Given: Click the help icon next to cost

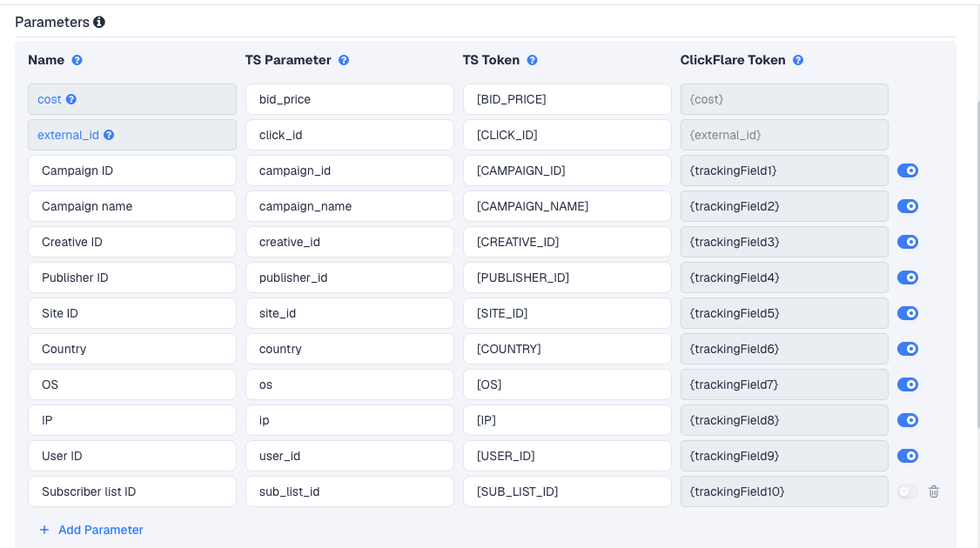Looking at the screenshot, I should (71, 99).
